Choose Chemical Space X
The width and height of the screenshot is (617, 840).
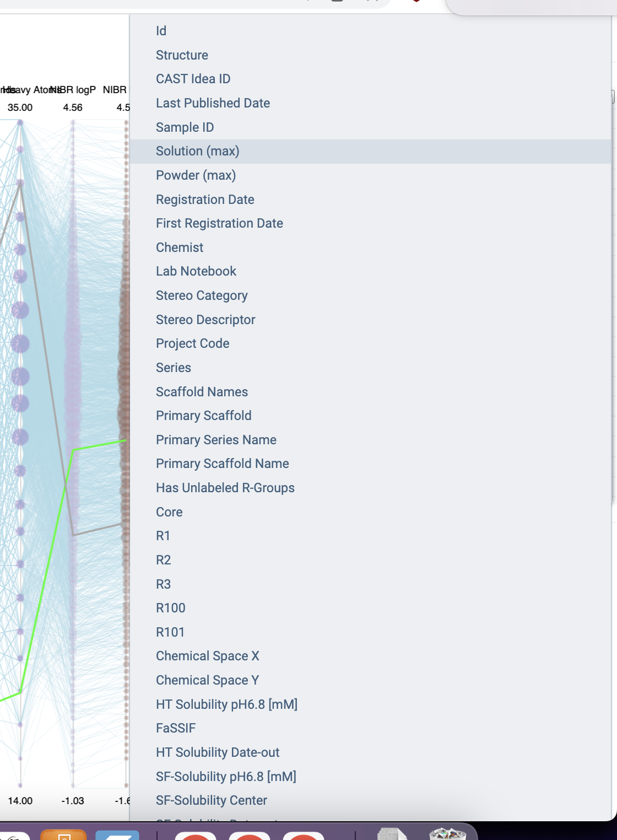pyautogui.click(x=207, y=655)
